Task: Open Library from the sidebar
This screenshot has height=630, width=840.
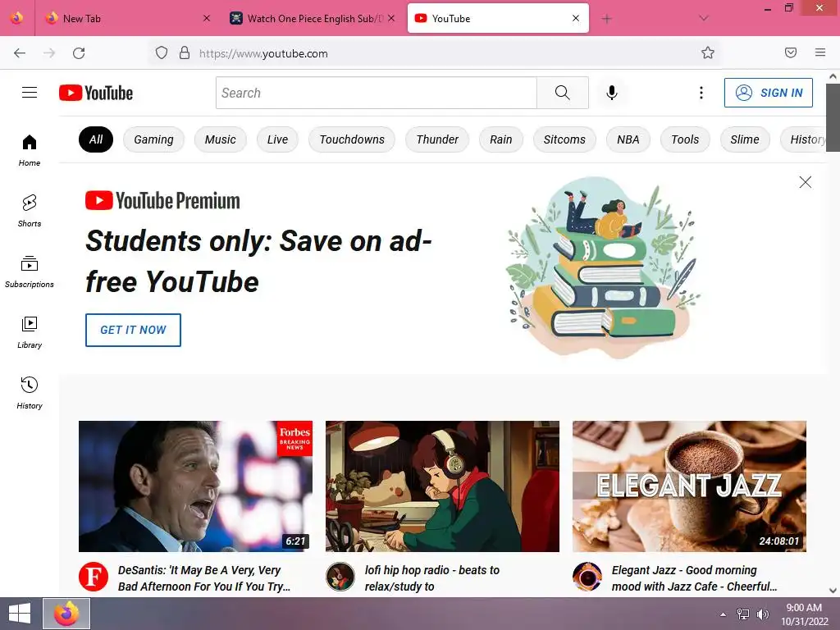Action: (30, 333)
